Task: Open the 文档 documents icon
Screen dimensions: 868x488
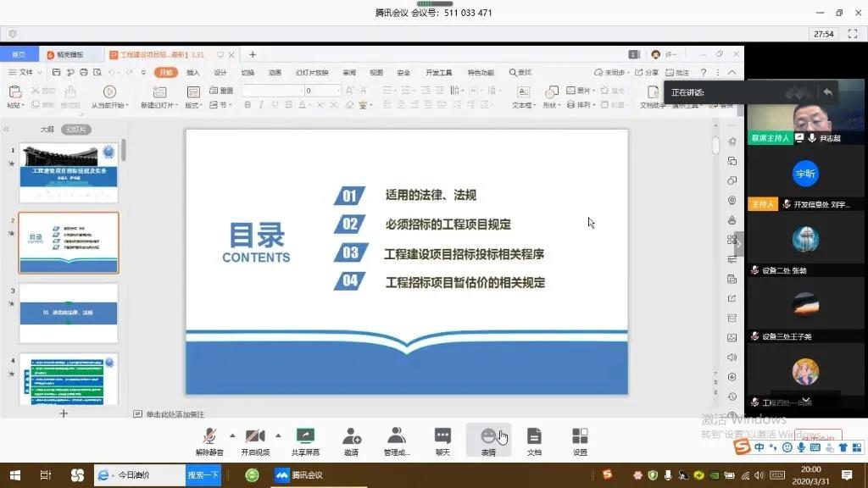Action: click(x=534, y=436)
